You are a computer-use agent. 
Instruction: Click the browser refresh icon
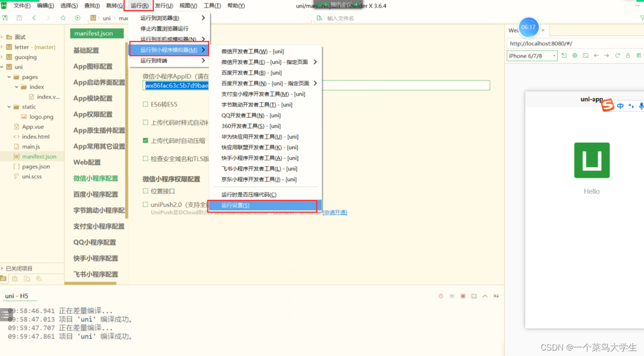point(618,56)
